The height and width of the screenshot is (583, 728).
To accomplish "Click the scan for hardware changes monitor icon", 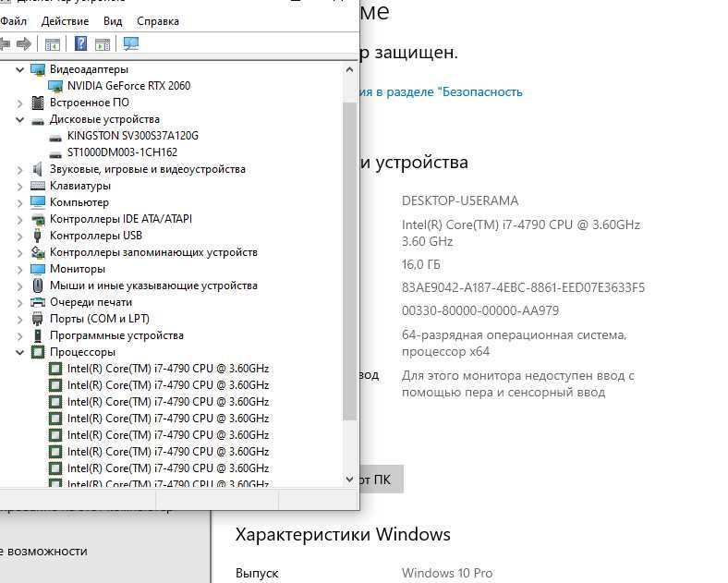I will [x=131, y=44].
